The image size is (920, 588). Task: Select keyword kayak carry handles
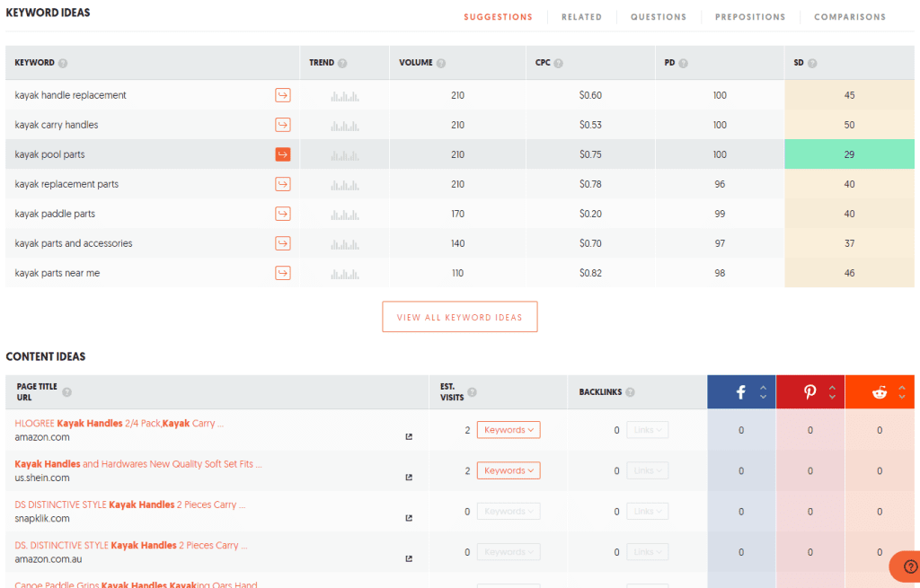pos(57,125)
